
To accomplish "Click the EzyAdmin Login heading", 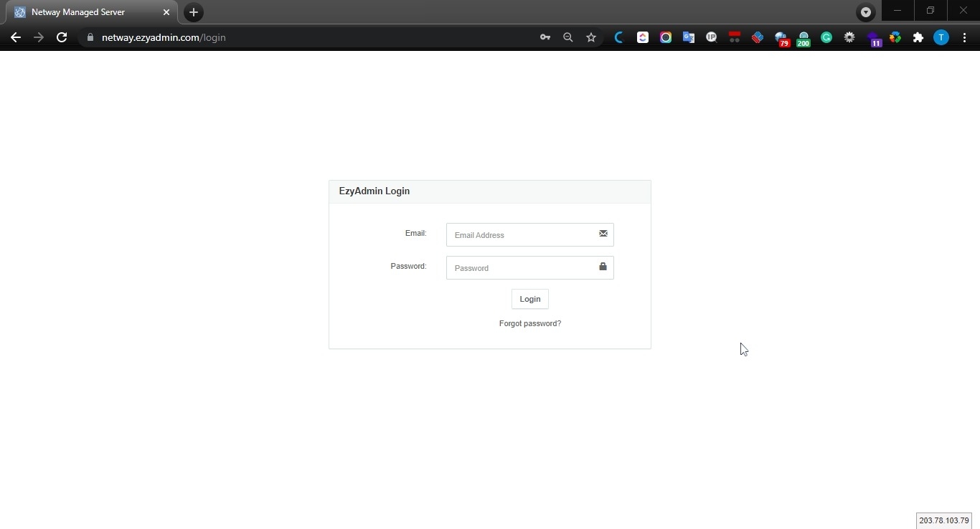I will point(374,191).
